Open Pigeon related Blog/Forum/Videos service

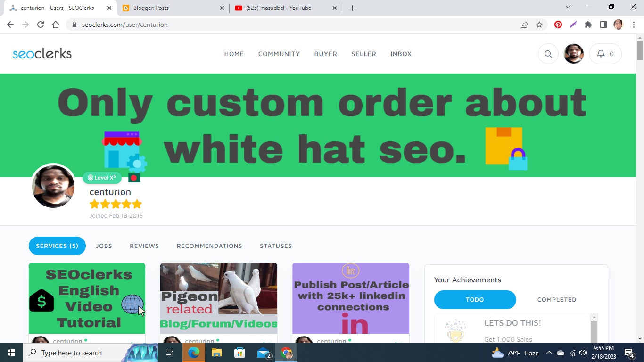219,298
